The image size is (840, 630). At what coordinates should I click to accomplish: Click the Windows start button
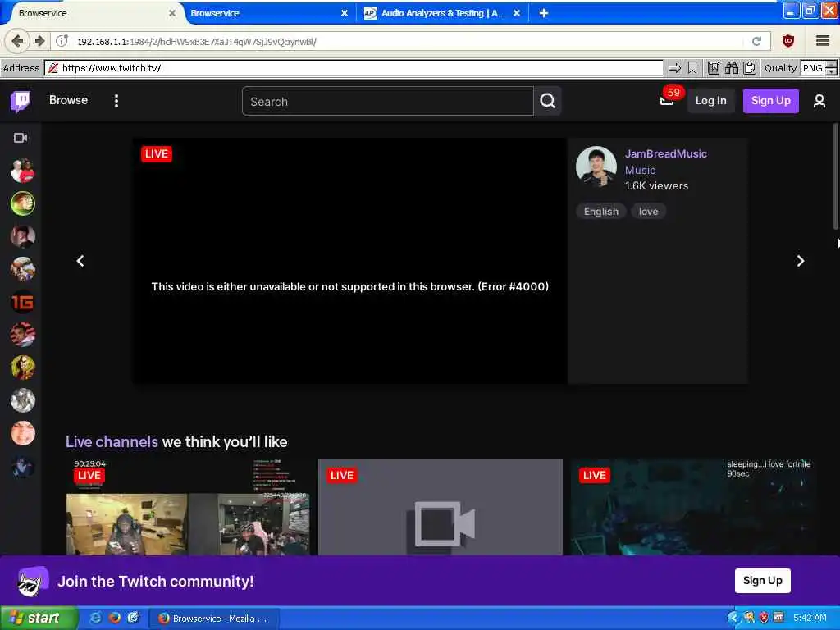point(39,618)
